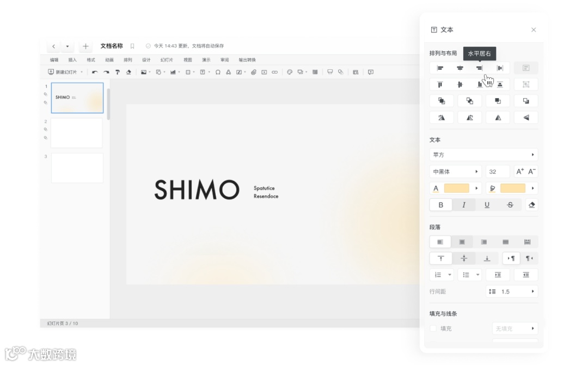Click the send backward icon
Viewport: 588px width, 365px height.
pyautogui.click(x=526, y=101)
